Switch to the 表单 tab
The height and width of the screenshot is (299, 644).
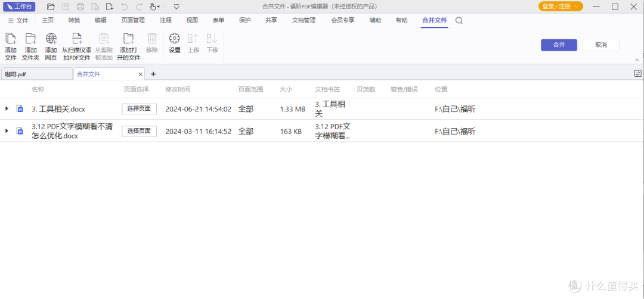218,20
